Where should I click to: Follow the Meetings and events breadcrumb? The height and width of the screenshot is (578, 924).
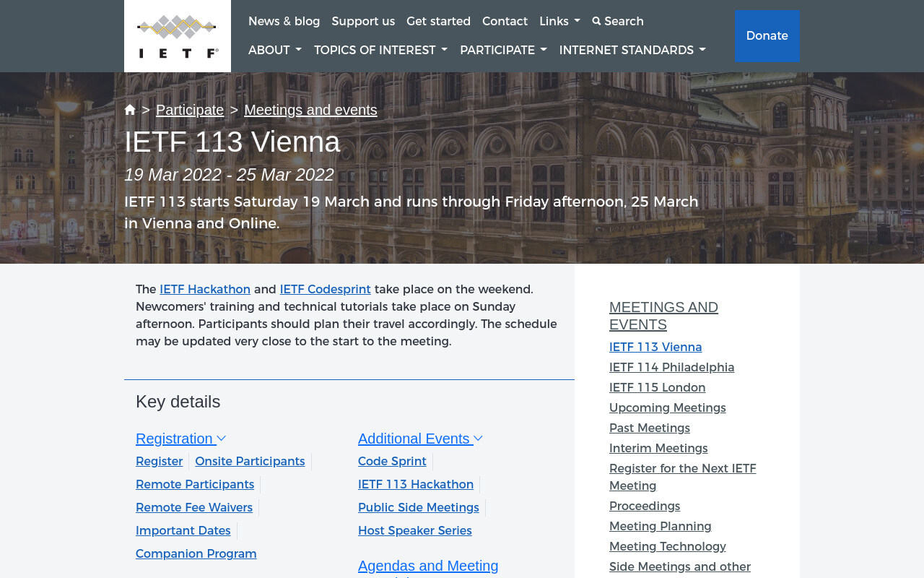310,110
